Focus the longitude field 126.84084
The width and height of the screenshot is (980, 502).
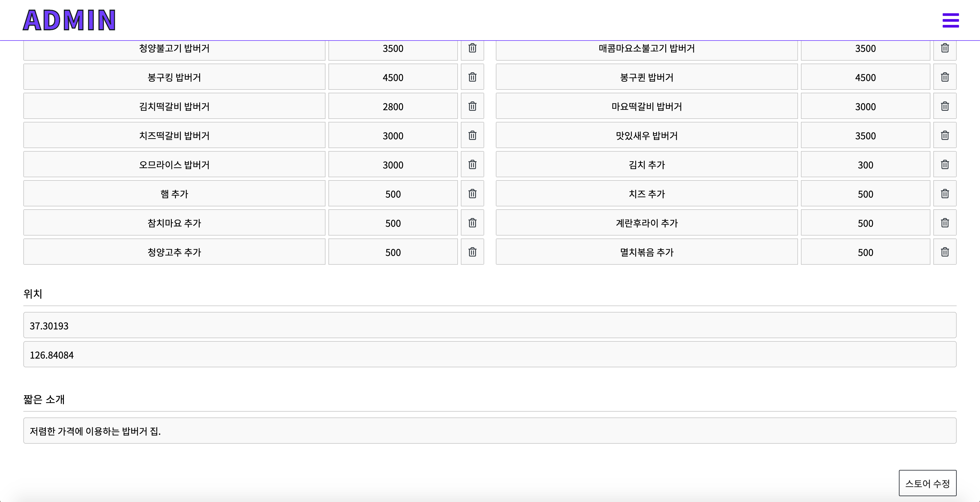click(x=490, y=354)
